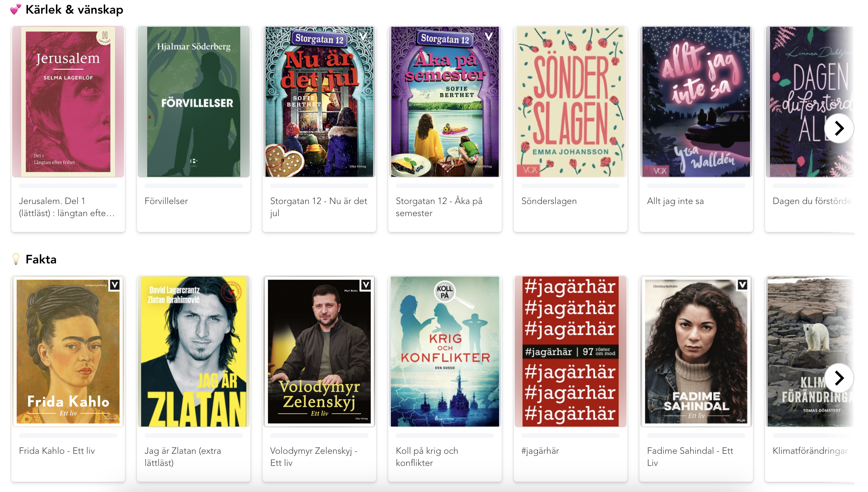Click the Fakta lightbulb icon
868x492 pixels.
click(16, 259)
